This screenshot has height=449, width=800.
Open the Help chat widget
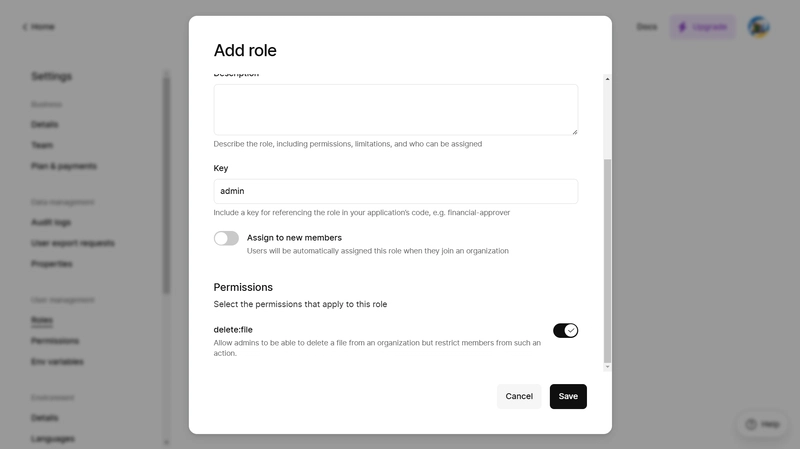click(x=762, y=424)
